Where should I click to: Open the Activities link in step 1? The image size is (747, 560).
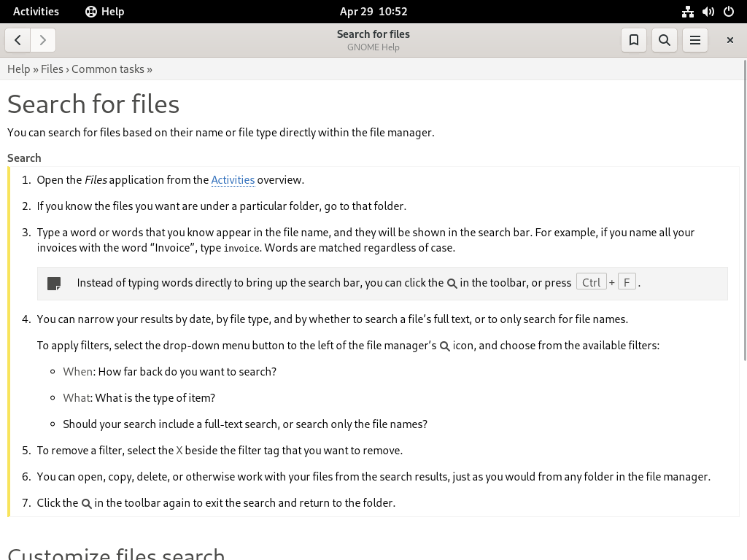[233, 180]
